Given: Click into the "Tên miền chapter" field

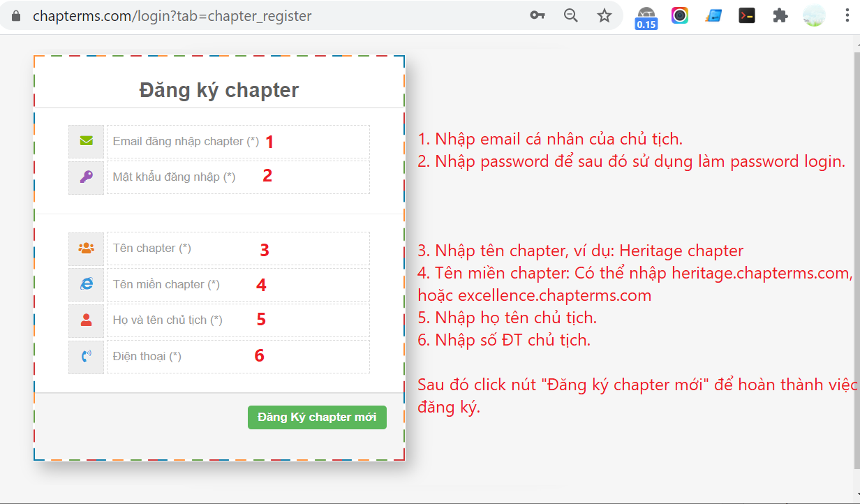Looking at the screenshot, I should pos(237,285).
